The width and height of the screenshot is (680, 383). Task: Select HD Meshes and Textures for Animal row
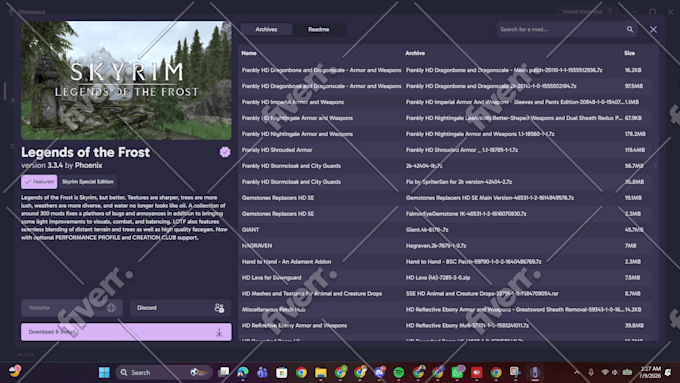[445, 294]
